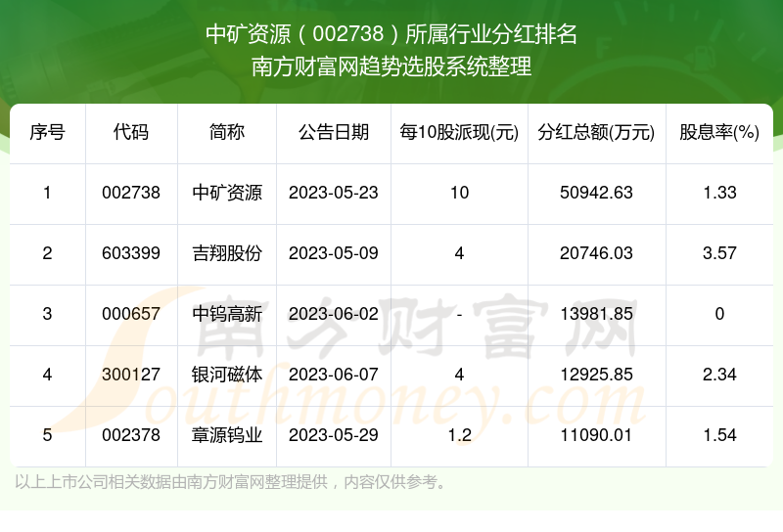Select stock name 吉翔股份
The height and width of the screenshot is (532, 783).
coord(227,253)
